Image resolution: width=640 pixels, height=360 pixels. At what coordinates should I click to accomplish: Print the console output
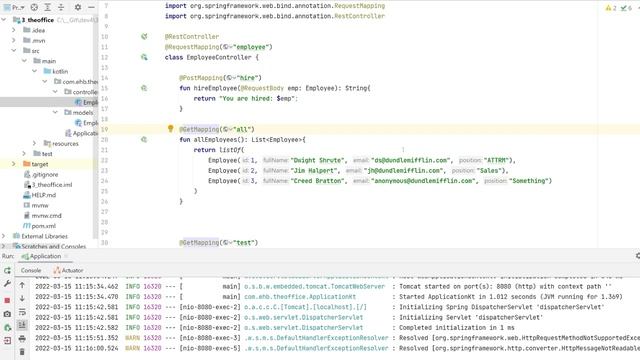(22, 338)
